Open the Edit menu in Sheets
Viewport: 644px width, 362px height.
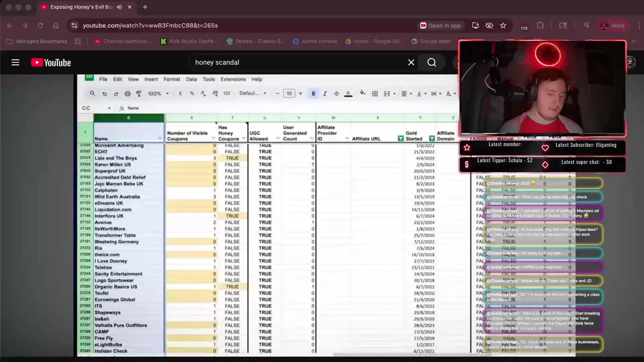(117, 79)
